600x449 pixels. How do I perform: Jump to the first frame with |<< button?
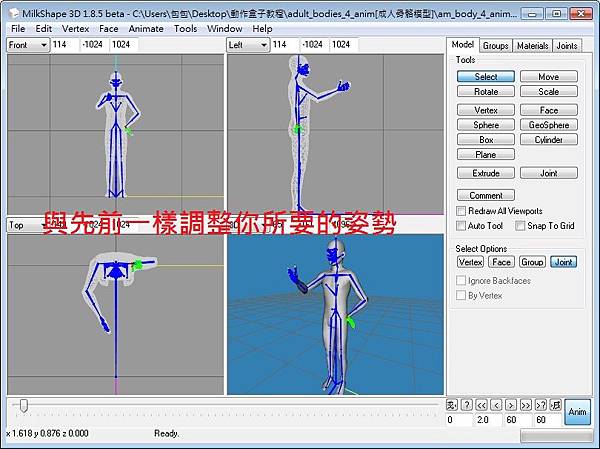452,405
